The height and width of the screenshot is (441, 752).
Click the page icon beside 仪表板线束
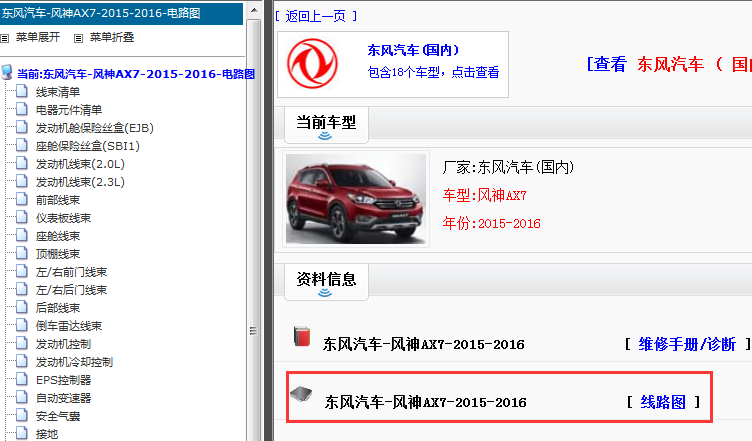22,217
